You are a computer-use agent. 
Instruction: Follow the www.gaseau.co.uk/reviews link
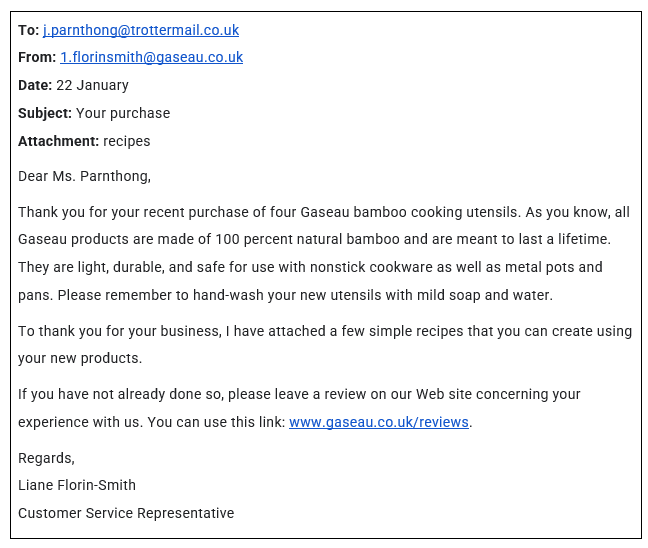tap(379, 422)
